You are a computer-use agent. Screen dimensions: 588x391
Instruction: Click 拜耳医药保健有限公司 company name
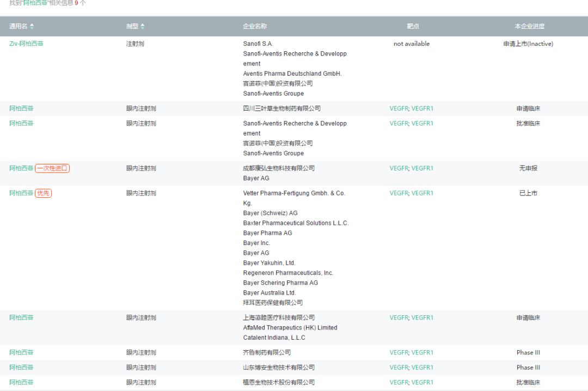click(273, 302)
